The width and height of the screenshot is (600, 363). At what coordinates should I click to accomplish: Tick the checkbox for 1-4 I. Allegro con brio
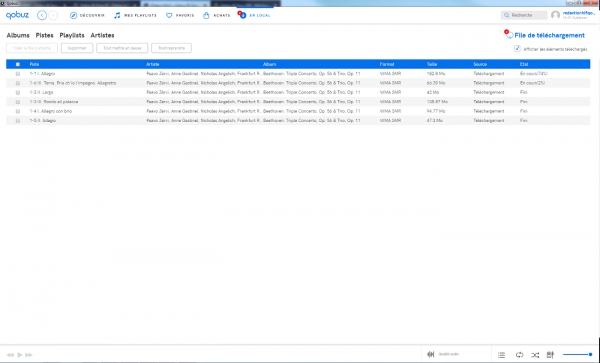pos(18,111)
